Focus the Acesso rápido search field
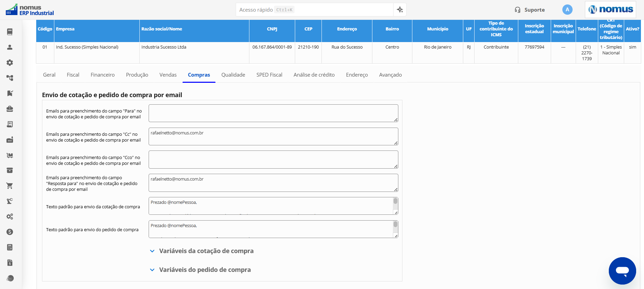644x289 pixels. (x=314, y=10)
